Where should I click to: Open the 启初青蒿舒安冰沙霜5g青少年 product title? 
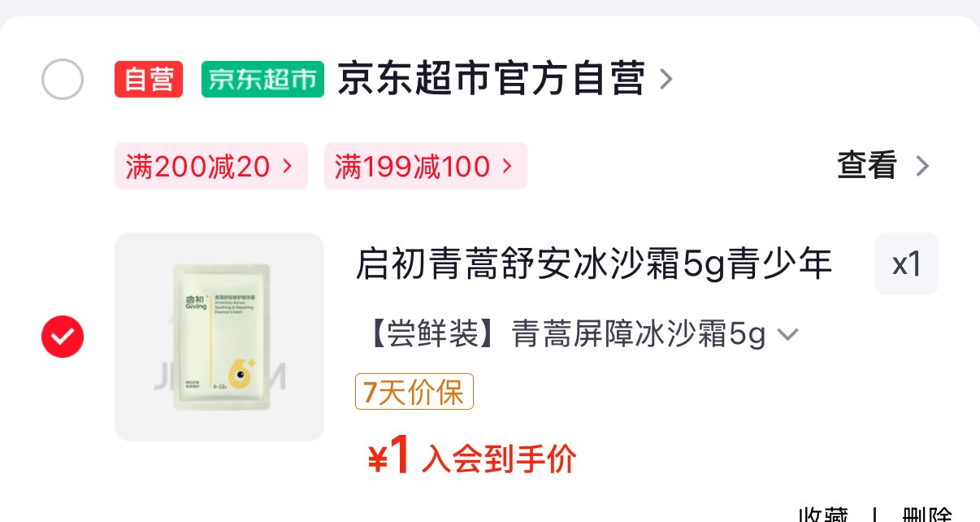tap(594, 265)
